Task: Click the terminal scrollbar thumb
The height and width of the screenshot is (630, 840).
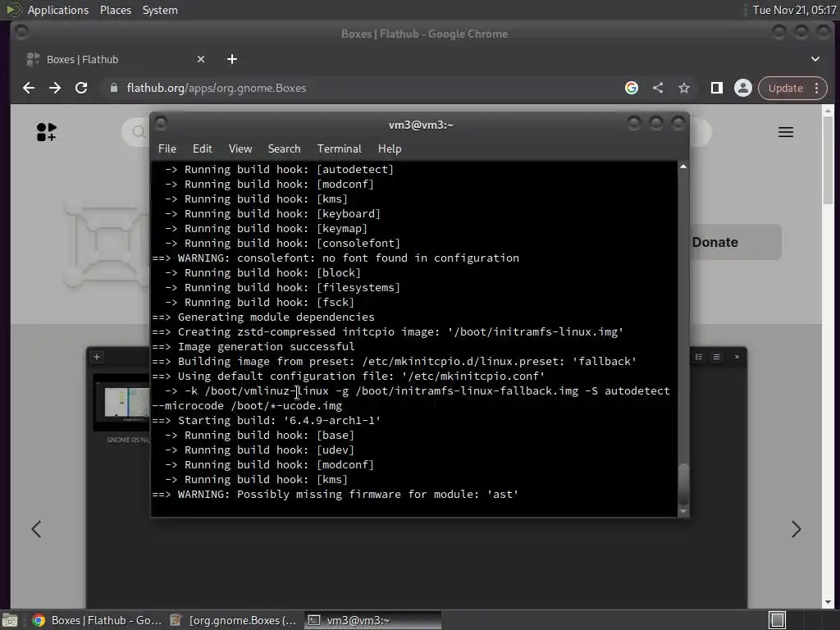Action: click(x=683, y=482)
